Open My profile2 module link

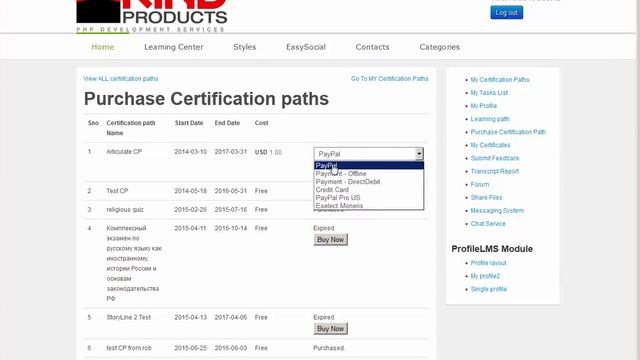[x=485, y=276]
